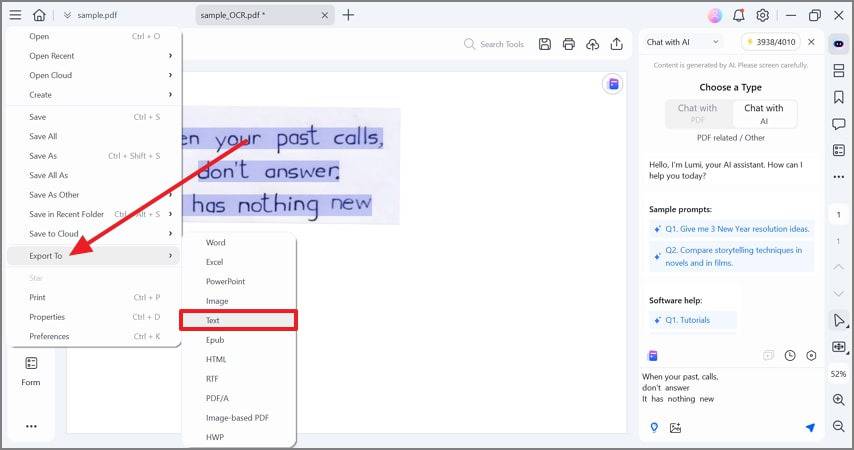Expand the Export To submenu
The width and height of the screenshot is (854, 450).
pos(94,256)
